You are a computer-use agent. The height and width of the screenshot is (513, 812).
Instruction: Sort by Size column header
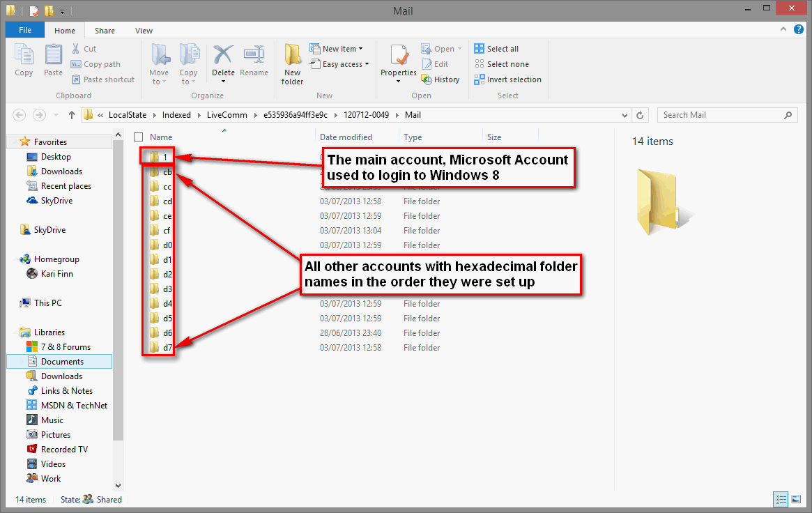[x=494, y=137]
